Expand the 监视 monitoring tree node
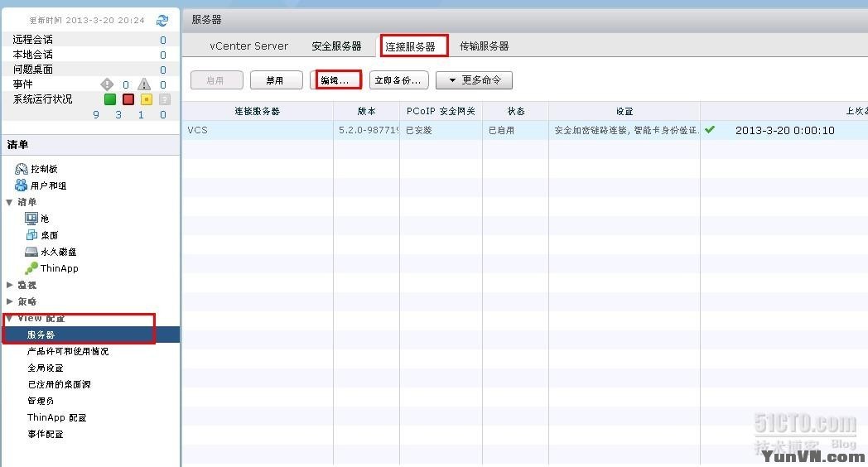868x467 pixels. point(9,284)
